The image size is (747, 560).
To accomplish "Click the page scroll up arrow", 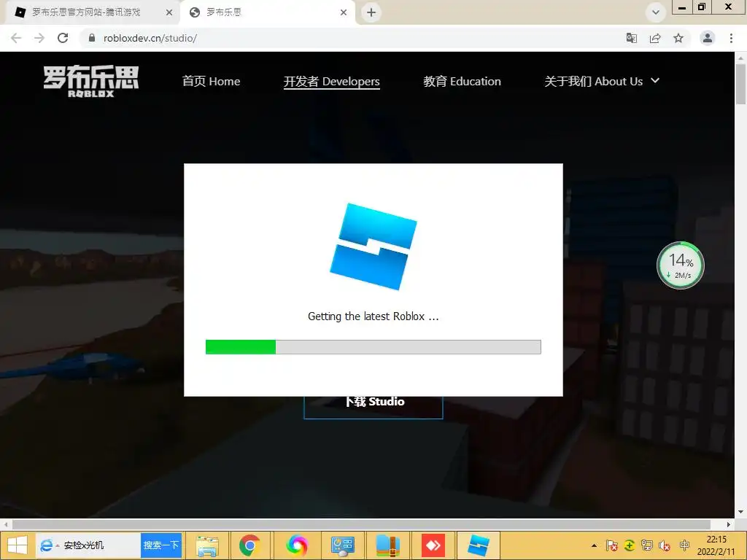I will point(741,58).
